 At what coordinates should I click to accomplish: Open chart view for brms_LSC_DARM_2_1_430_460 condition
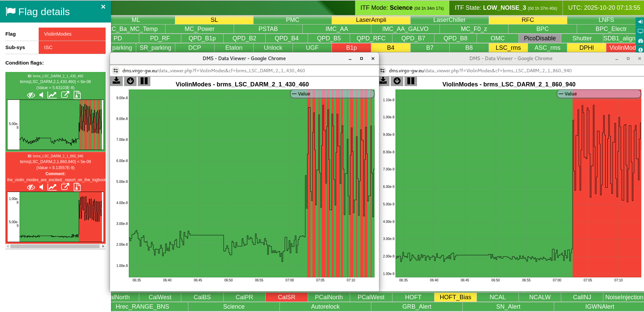coord(52,95)
